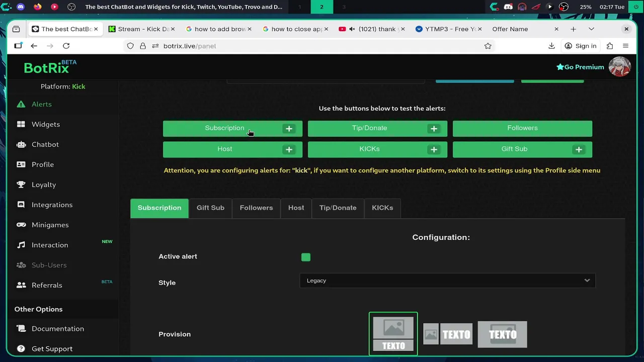Open the browser downloads icon
Screen dimensions: 644x362
(x=551, y=46)
